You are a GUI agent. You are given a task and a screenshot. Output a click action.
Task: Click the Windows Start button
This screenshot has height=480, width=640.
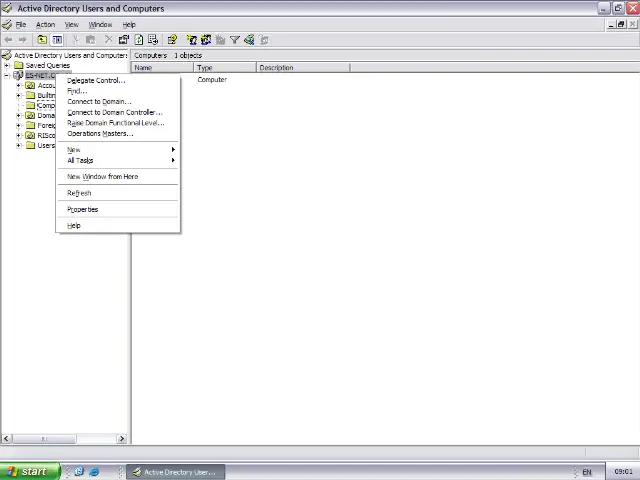[x=29, y=471]
